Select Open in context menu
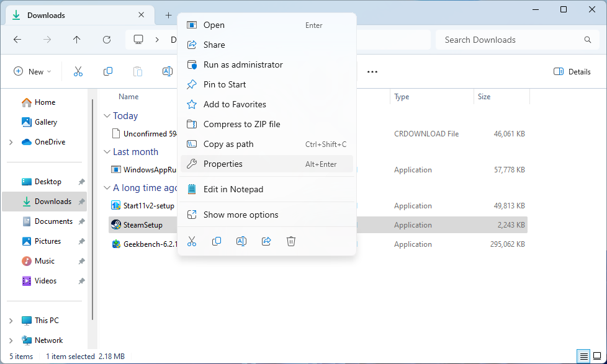607x364 pixels. 267,25
